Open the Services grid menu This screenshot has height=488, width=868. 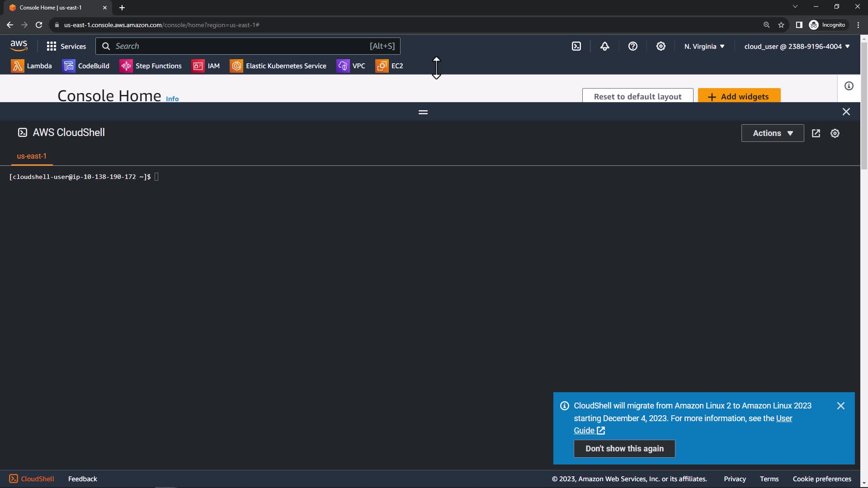click(66, 46)
